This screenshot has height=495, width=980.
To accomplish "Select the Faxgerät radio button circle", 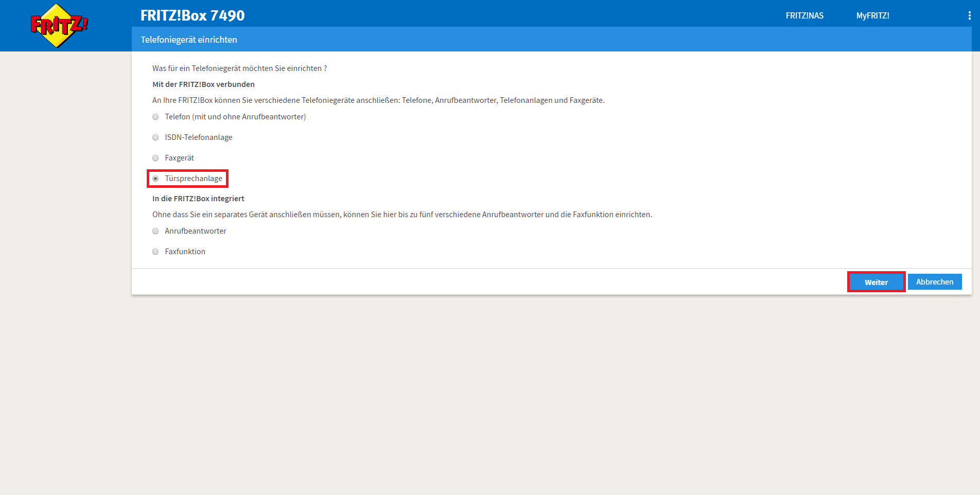I will 155,158.
